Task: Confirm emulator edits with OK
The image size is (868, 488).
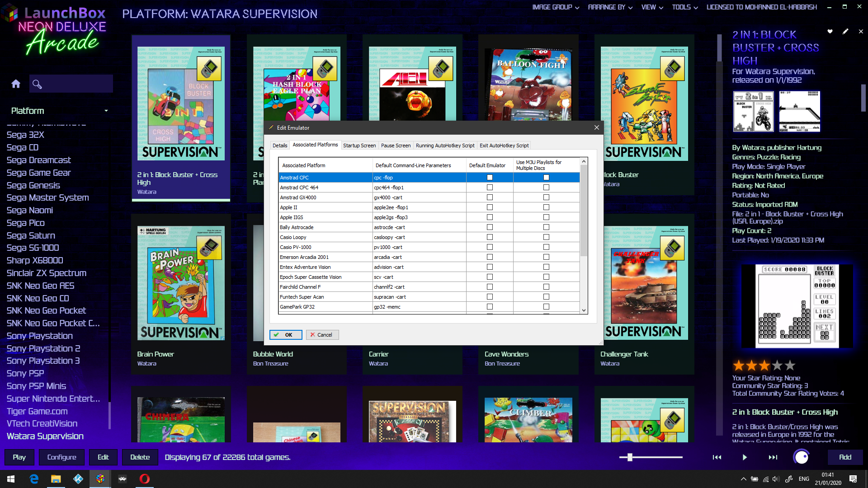Action: click(286, 335)
